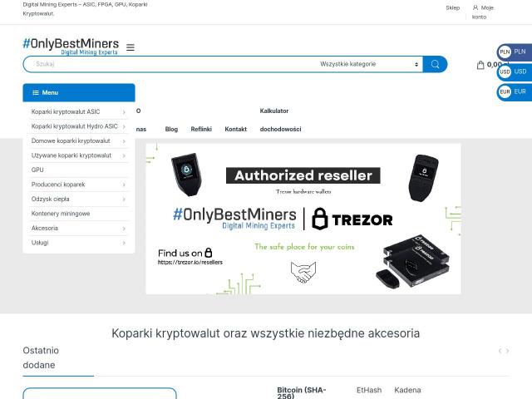
Task: Open Odzysk ciepła category
Action: (50, 199)
